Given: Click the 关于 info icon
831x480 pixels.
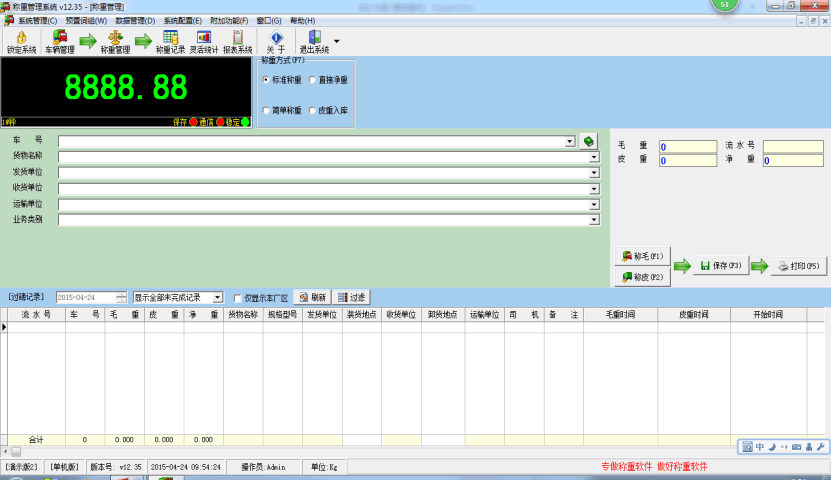Looking at the screenshot, I should click(276, 38).
